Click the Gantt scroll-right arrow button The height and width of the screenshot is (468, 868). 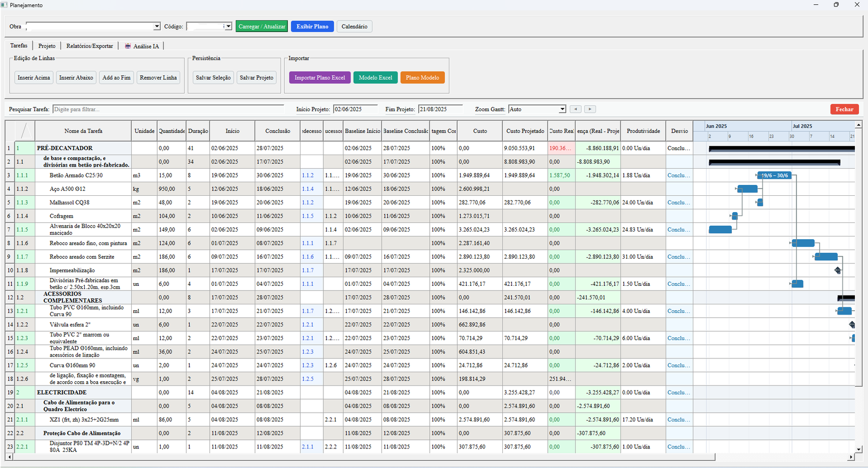pyautogui.click(x=590, y=109)
